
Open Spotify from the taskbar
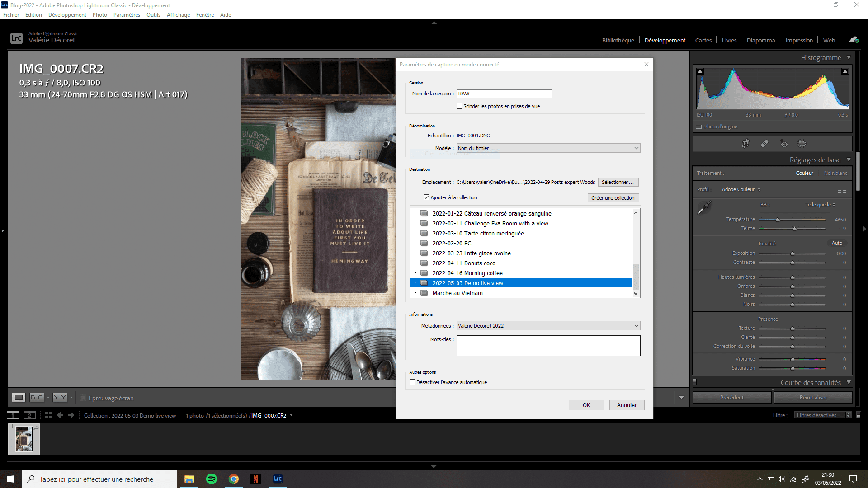pos(211,479)
